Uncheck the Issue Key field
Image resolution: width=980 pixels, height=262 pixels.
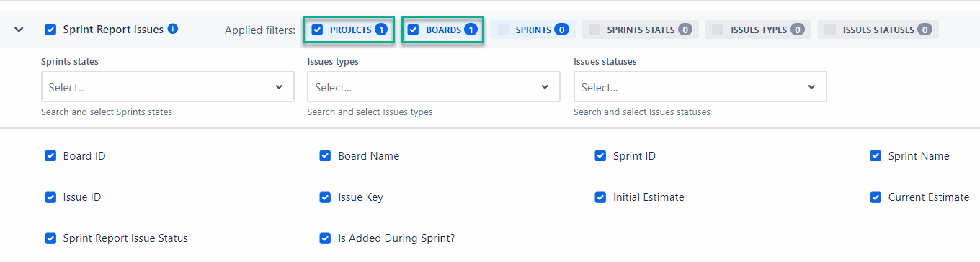[325, 196]
